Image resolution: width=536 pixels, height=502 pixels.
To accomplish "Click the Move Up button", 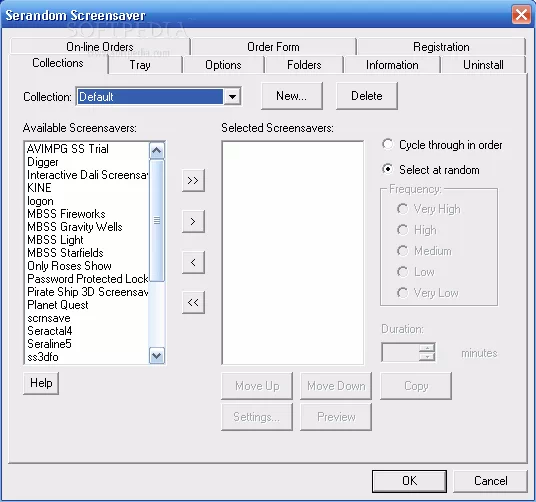I will (257, 386).
